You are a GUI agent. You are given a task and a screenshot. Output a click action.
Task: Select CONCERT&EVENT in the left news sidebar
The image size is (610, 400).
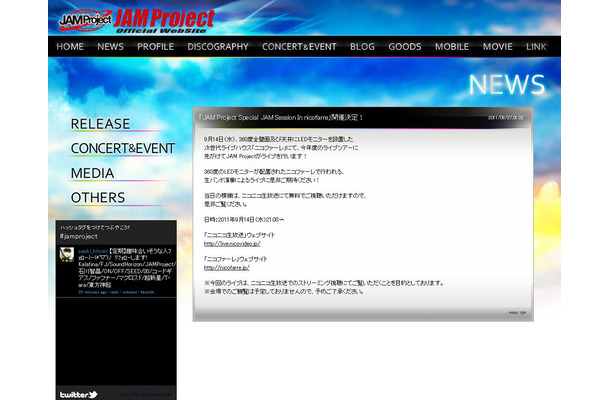(123, 149)
